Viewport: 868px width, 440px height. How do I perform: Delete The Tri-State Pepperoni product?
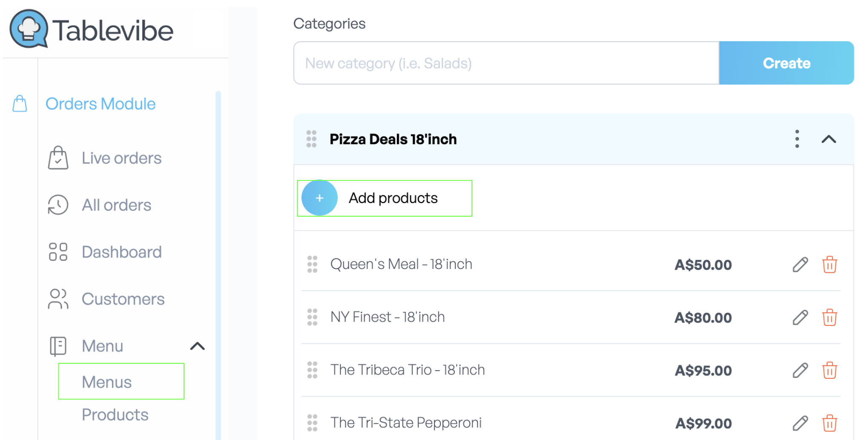[829, 423]
